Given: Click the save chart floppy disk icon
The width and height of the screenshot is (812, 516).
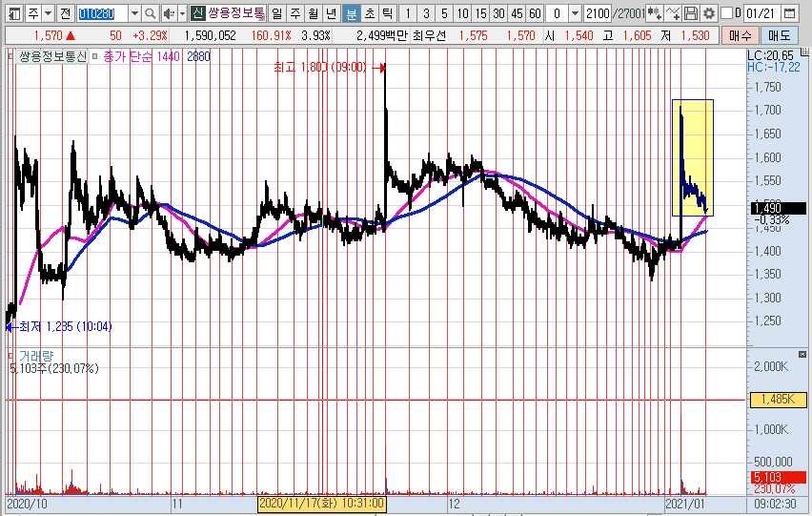Looking at the screenshot, I should 691,13.
